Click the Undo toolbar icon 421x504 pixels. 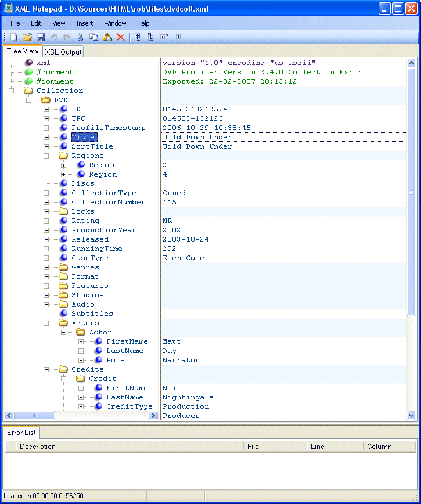coord(53,37)
